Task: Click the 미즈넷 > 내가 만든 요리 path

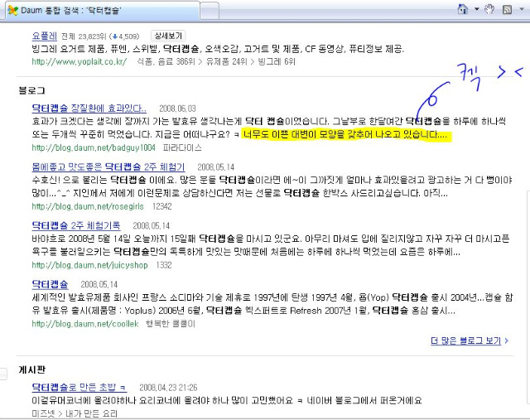Action: [x=75, y=413]
